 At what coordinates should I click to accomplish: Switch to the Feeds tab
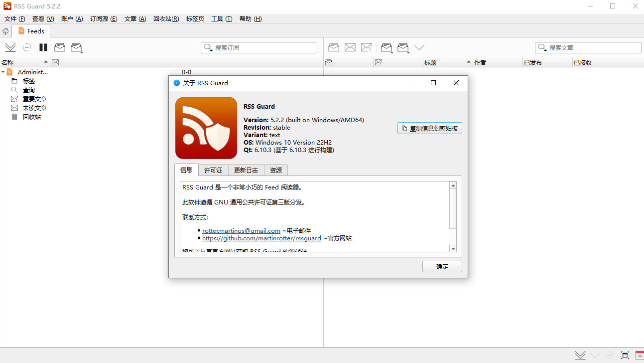coord(31,31)
